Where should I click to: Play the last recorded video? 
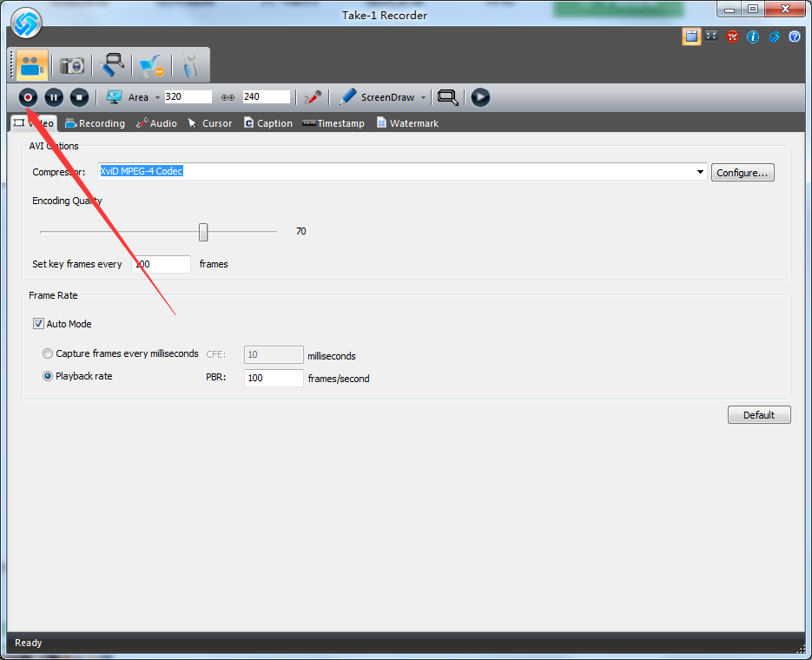pos(480,97)
